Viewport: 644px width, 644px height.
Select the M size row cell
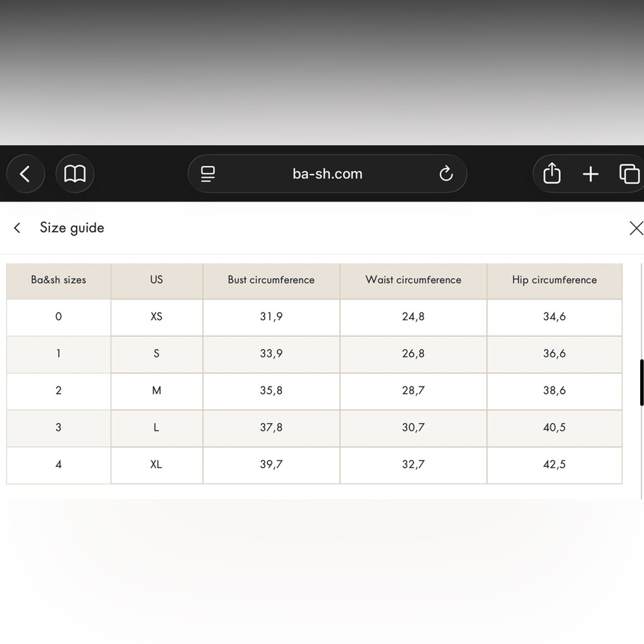point(156,391)
